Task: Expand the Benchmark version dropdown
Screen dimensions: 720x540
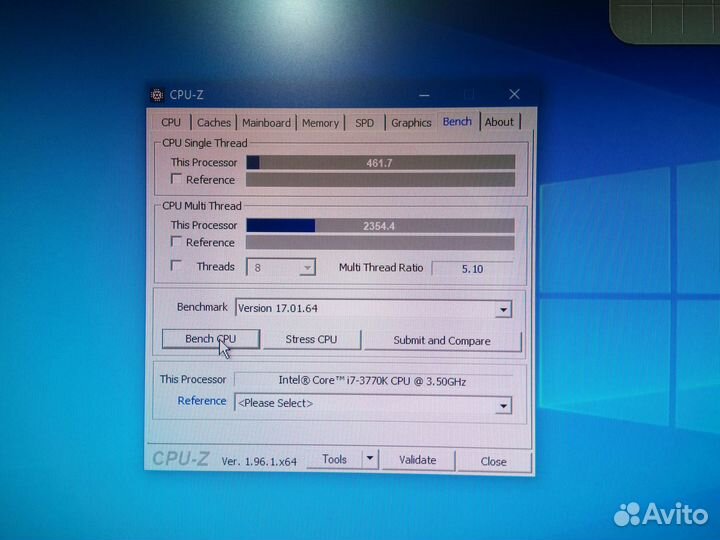Action: click(x=503, y=310)
